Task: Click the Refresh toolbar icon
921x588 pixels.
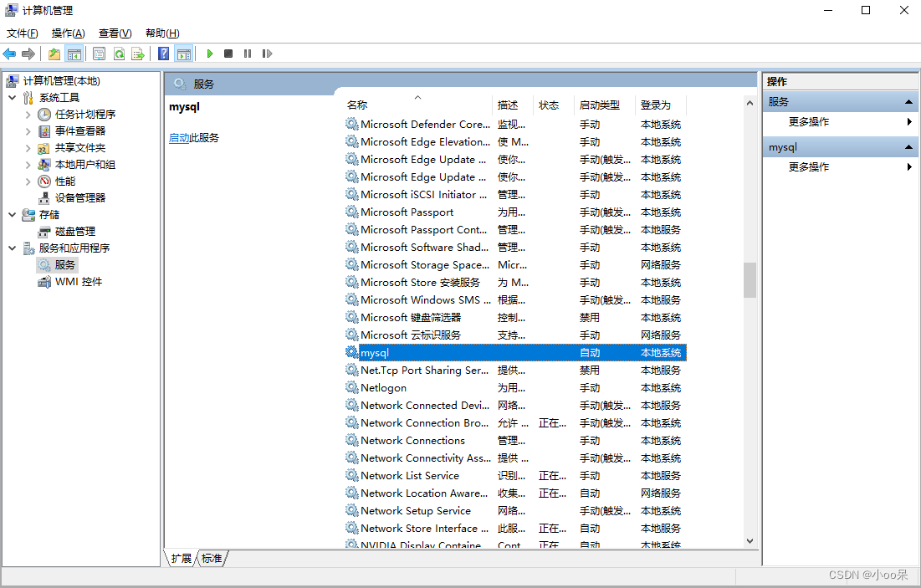Action: pos(120,54)
